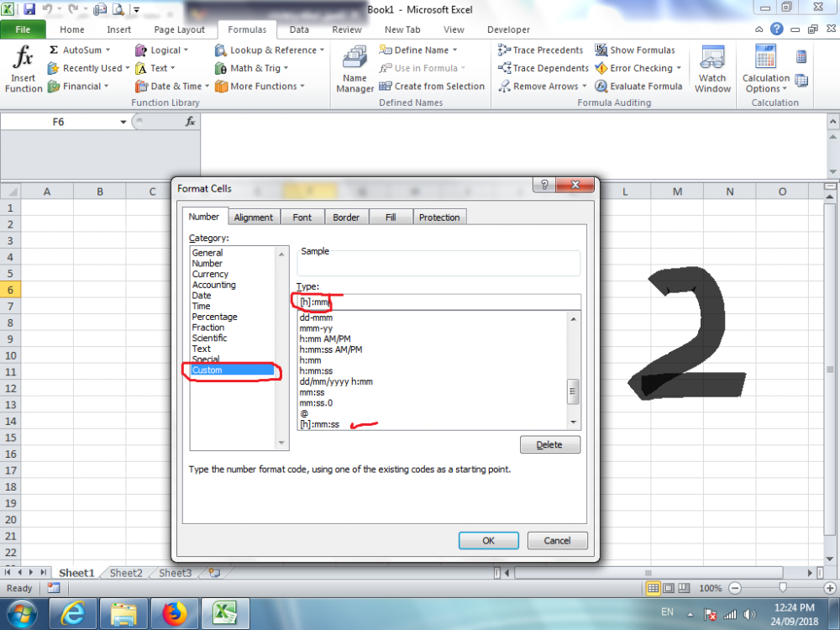The width and height of the screenshot is (840, 630).
Task: Expand the Define Name dropdown arrow
Action: coord(454,50)
